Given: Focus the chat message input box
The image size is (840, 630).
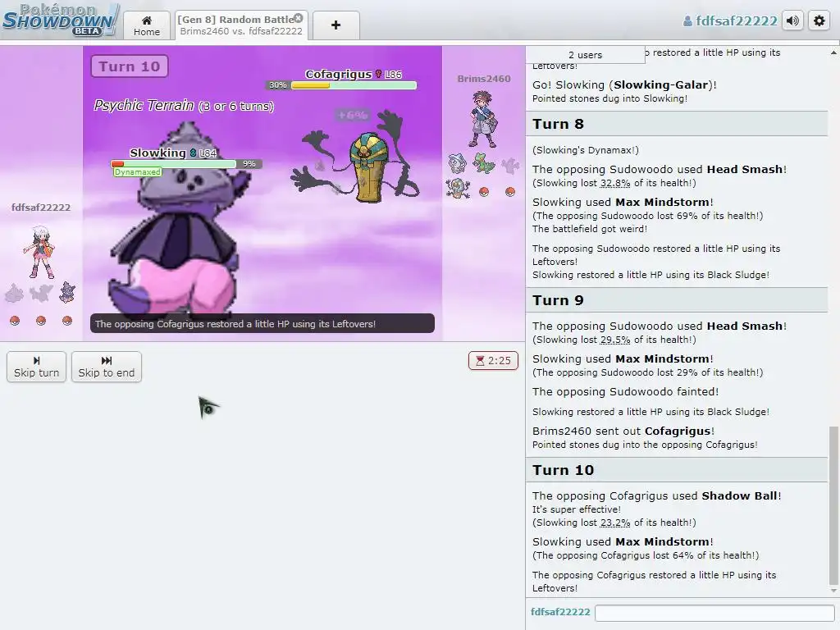Looking at the screenshot, I should [x=715, y=613].
